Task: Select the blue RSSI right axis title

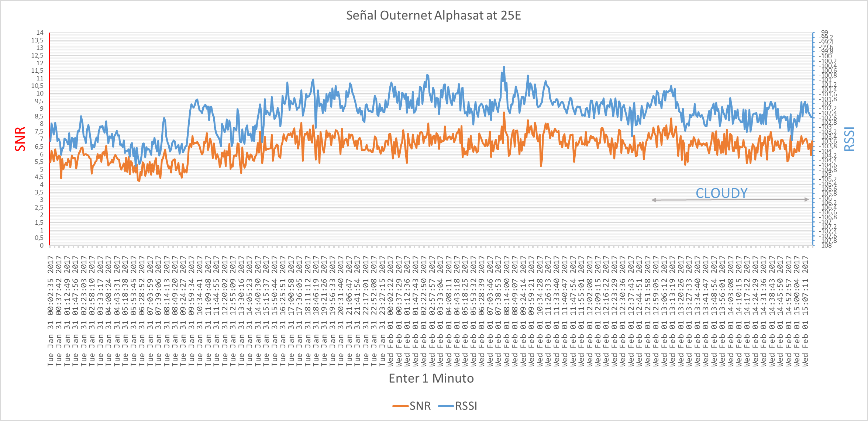Action: click(849, 139)
